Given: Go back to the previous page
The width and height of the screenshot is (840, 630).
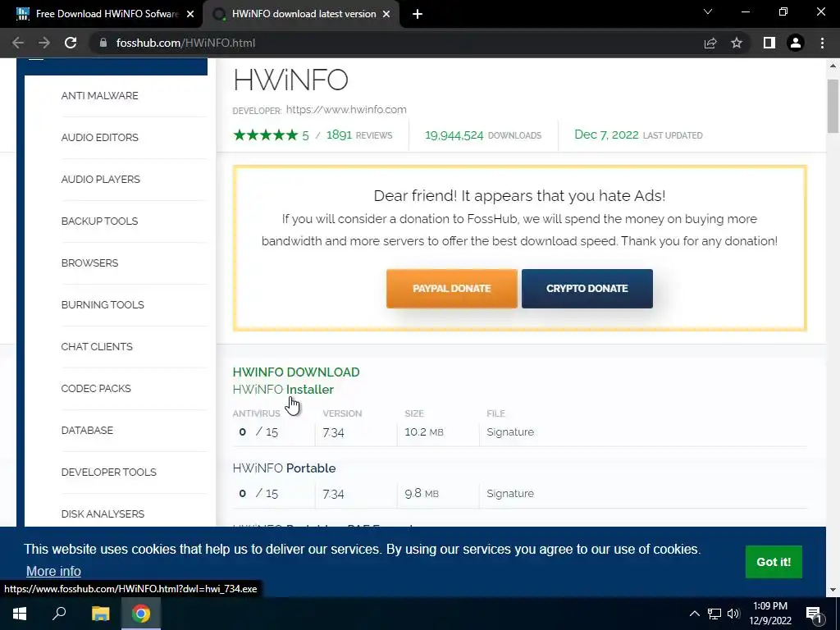Looking at the screenshot, I should [18, 43].
